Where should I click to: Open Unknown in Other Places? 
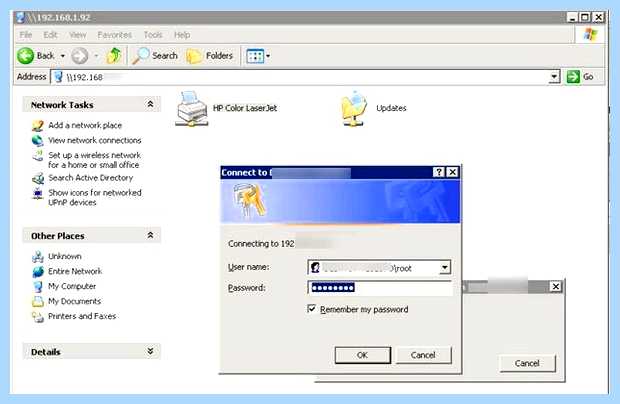65,256
